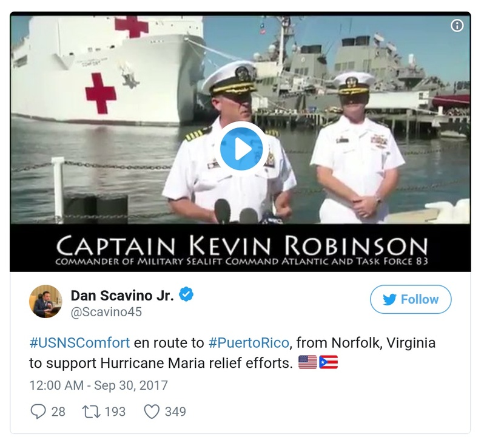Click the retweet arrows icon
Image resolution: width=484 pixels, height=448 pixels.
91,412
